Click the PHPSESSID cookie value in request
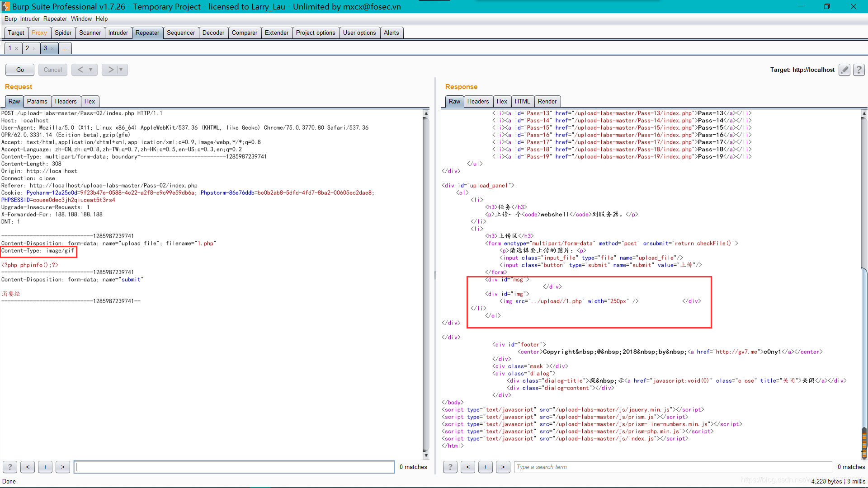 [73, 200]
